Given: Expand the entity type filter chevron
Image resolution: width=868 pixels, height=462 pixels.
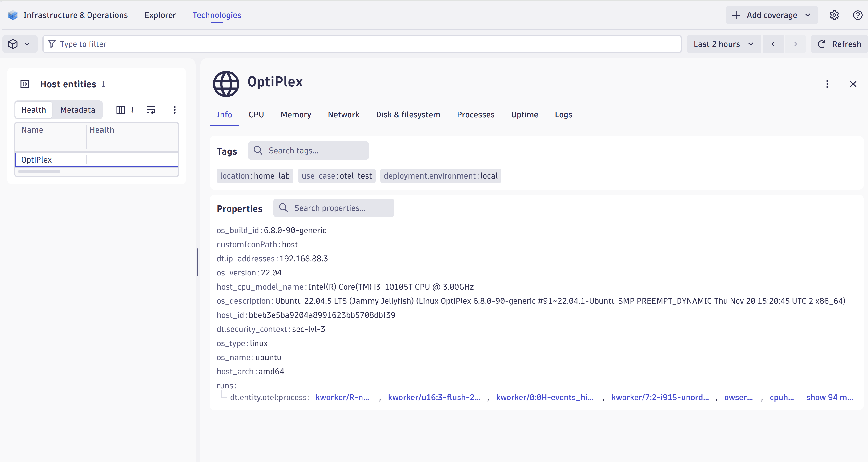Looking at the screenshot, I should click(x=27, y=44).
